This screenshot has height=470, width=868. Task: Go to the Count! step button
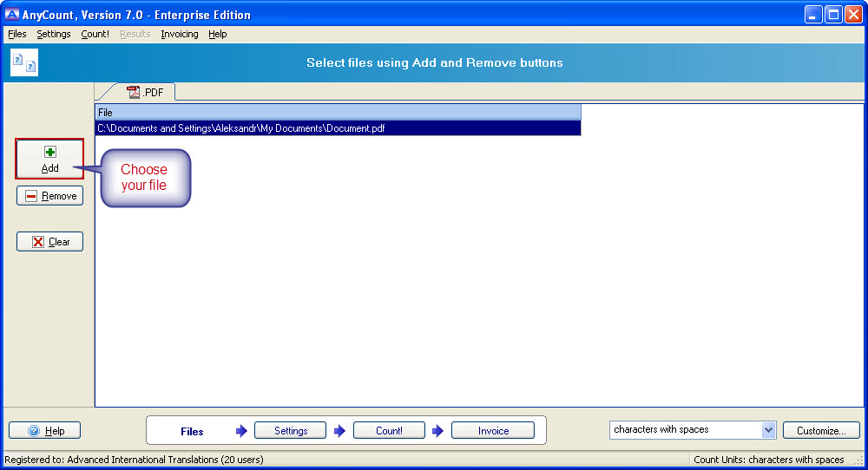point(389,431)
